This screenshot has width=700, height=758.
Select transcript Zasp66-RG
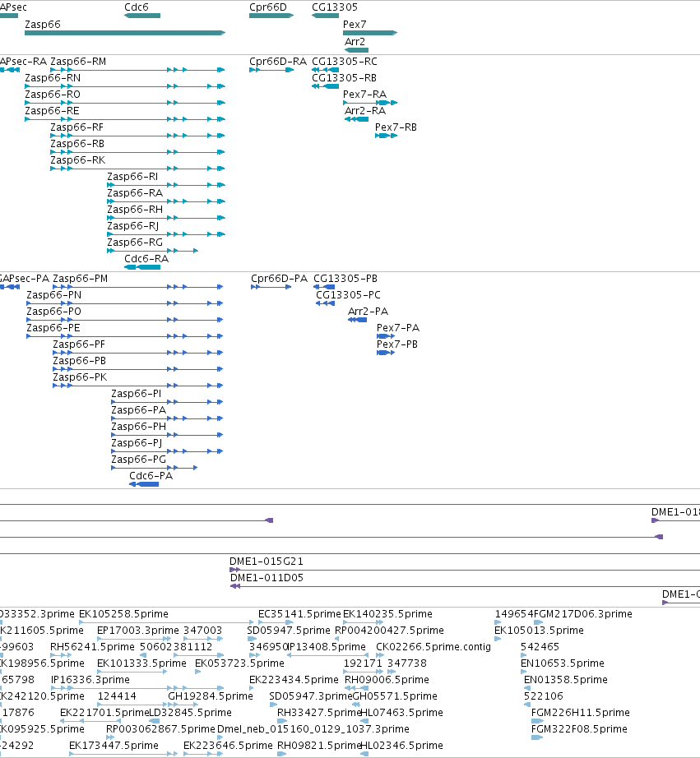pyautogui.click(x=152, y=251)
